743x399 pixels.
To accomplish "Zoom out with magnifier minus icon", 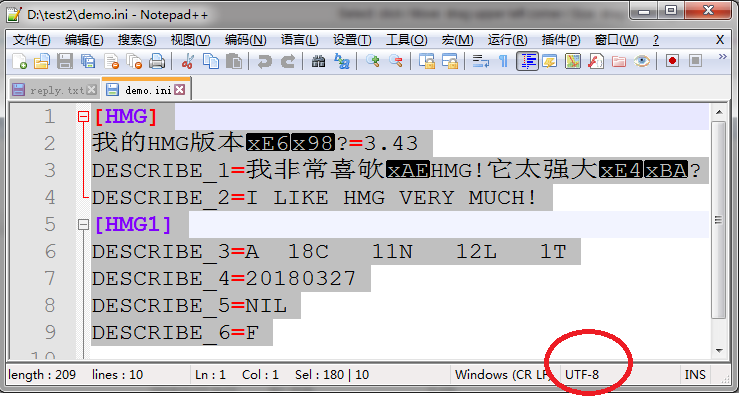I will (396, 61).
